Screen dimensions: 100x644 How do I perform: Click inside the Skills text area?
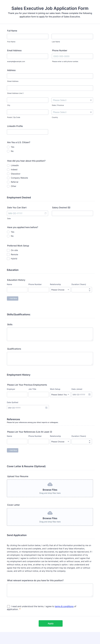click(50, 334)
